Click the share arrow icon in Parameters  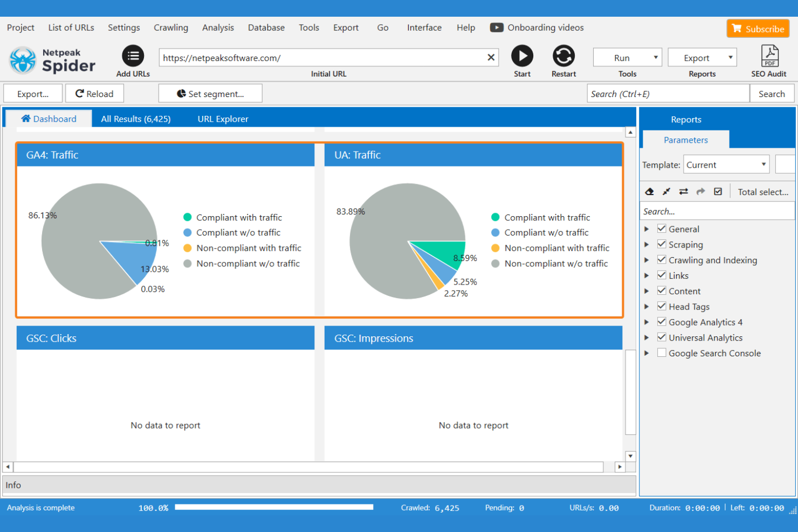(700, 191)
